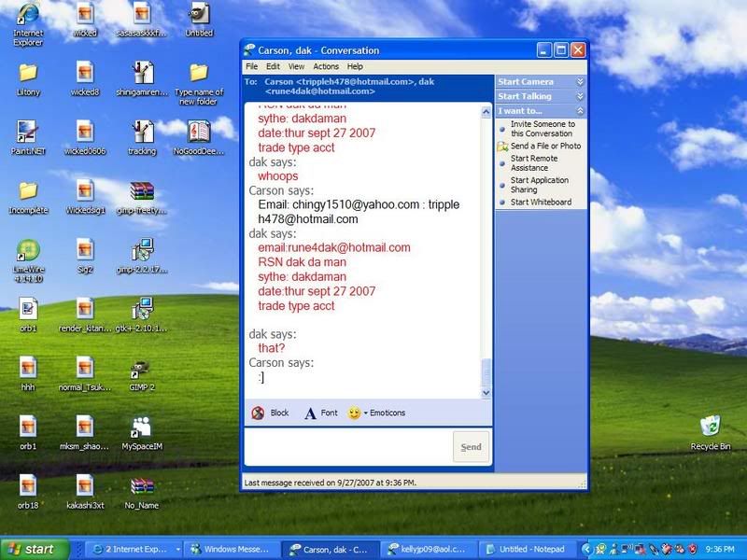Select the kakashi3xt image file icon
Image resolution: width=747 pixels, height=560 pixels.
(85, 493)
